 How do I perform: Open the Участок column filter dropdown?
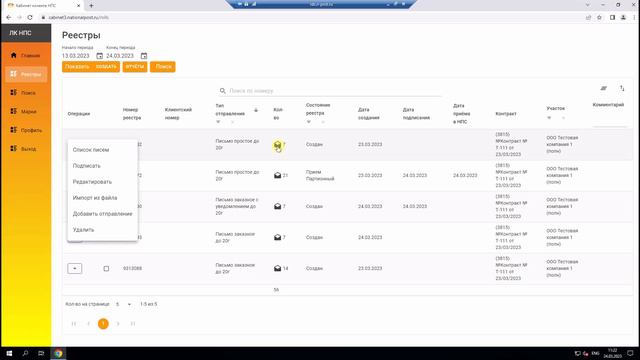click(x=549, y=118)
